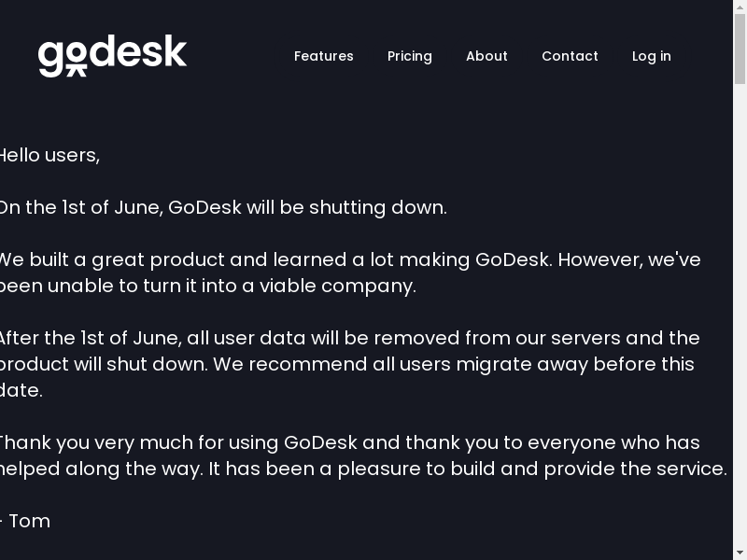This screenshot has width=747, height=560.
Task: Open the About page
Action: coord(486,56)
